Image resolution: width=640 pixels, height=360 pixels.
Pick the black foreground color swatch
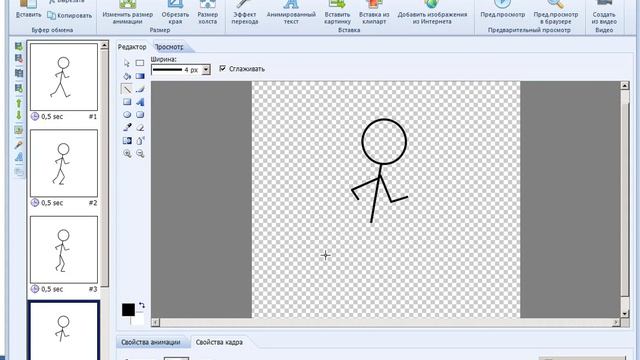tap(128, 310)
